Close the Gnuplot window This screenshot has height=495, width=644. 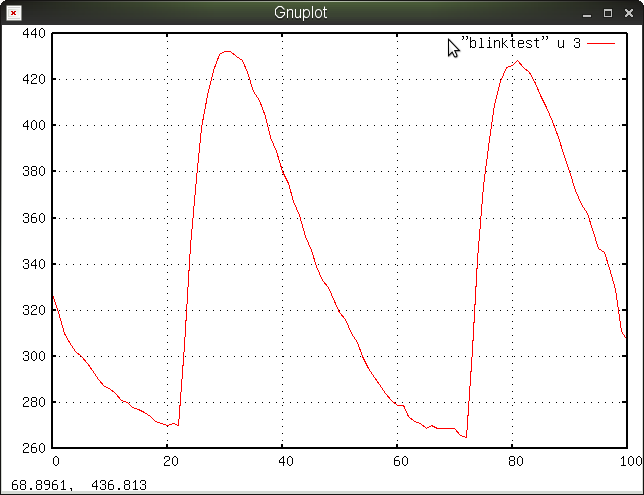[x=629, y=13]
